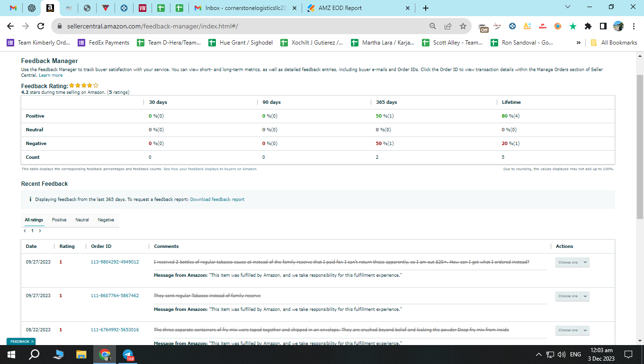This screenshot has width=644, height=364.
Task: Go to the next feedback page arrow
Action: 40,231
